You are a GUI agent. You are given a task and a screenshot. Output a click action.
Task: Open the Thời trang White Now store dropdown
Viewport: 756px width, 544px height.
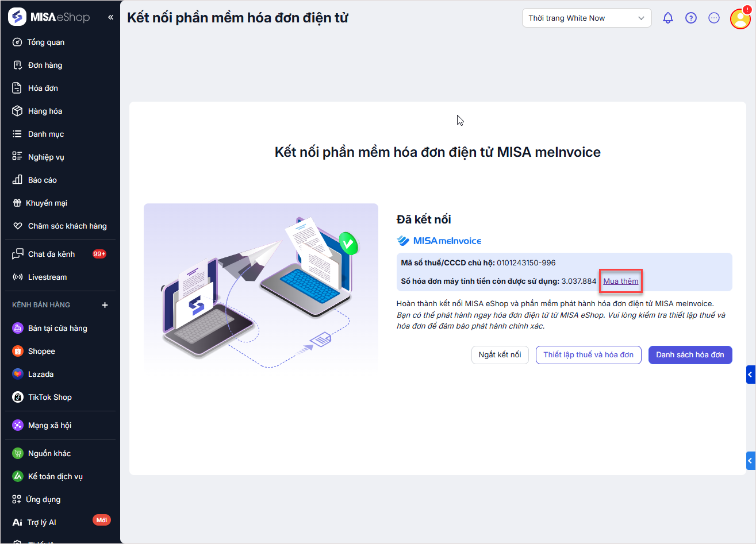587,18
